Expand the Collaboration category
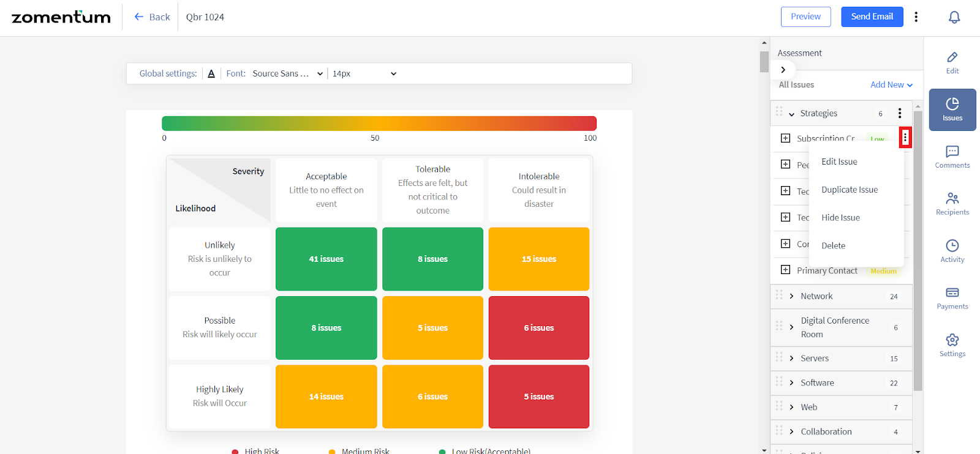Image resolution: width=980 pixels, height=454 pixels. point(791,432)
